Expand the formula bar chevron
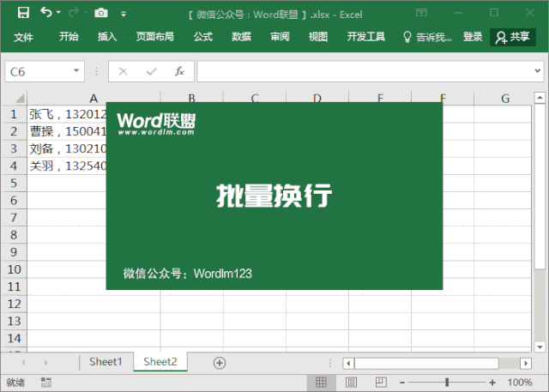 pyautogui.click(x=538, y=71)
